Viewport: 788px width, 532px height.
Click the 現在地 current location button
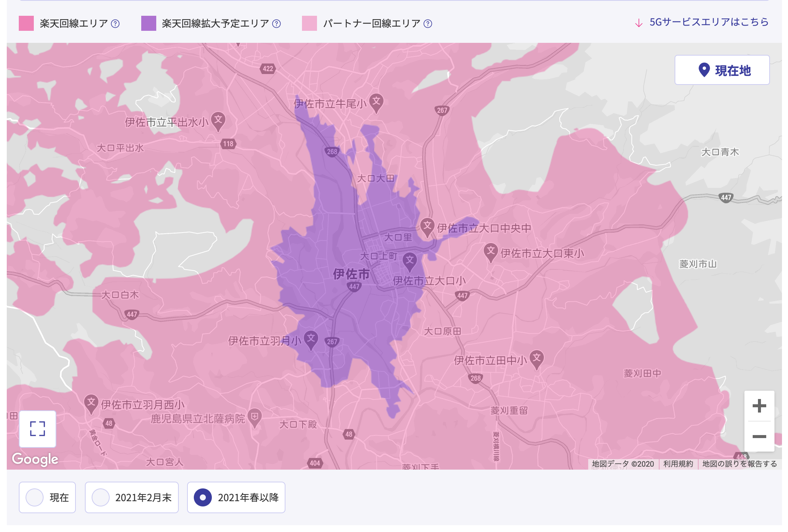pos(722,70)
